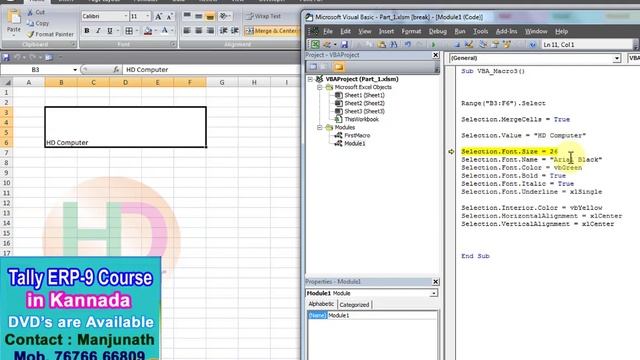
Task: Toggle Folders icon in Project panel
Action: 338,67
